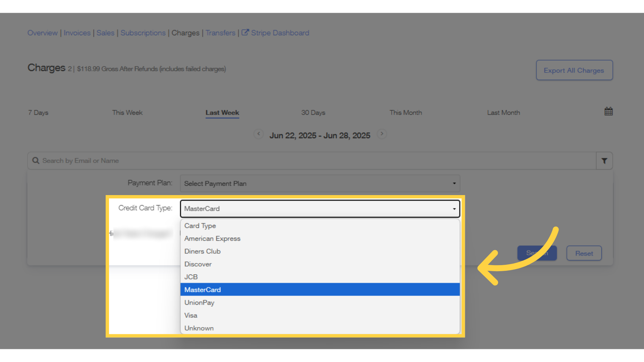Click Export All Charges button

tap(574, 70)
